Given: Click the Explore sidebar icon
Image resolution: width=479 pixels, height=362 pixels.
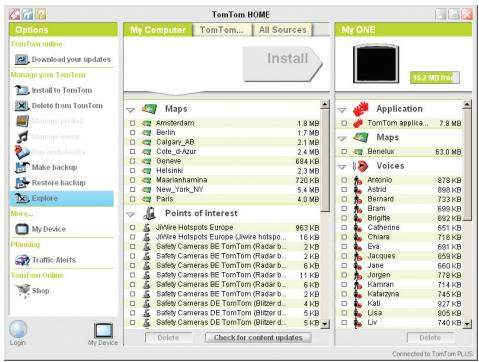Looking at the screenshot, I should 22,198.
